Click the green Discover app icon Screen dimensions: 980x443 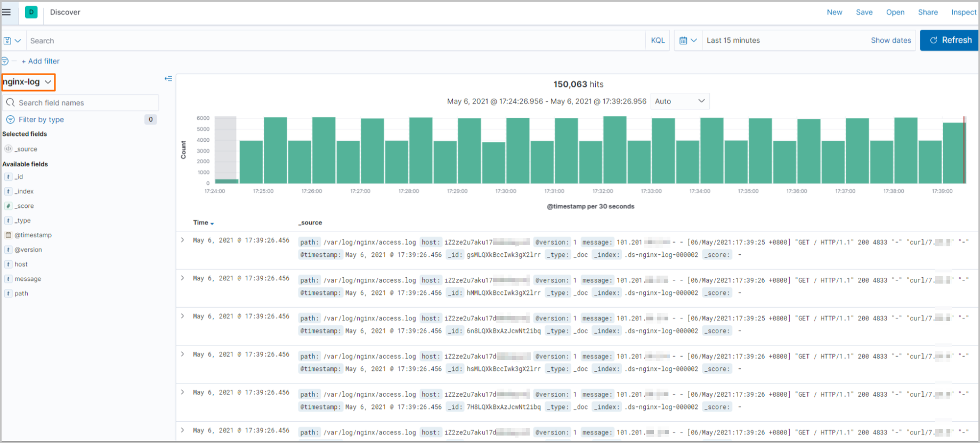[x=31, y=12]
